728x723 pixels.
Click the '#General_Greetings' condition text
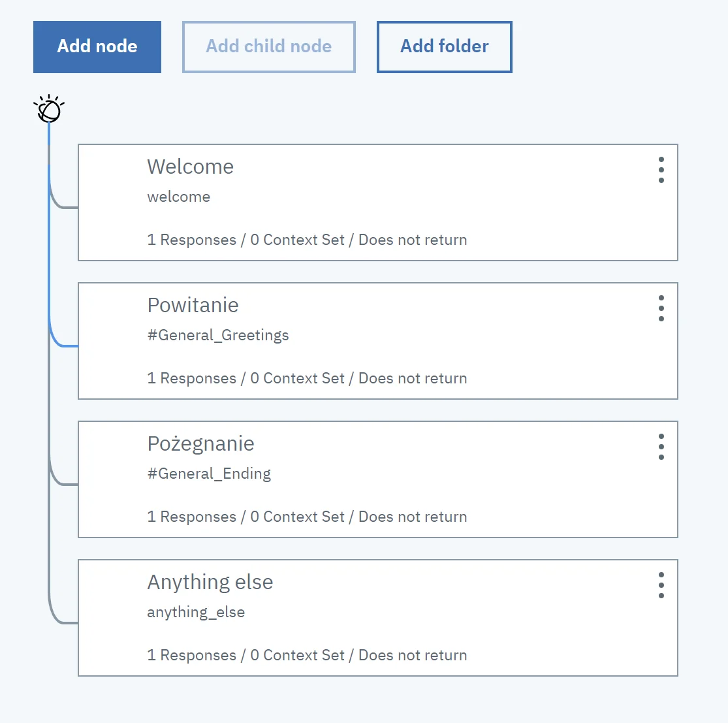click(218, 335)
